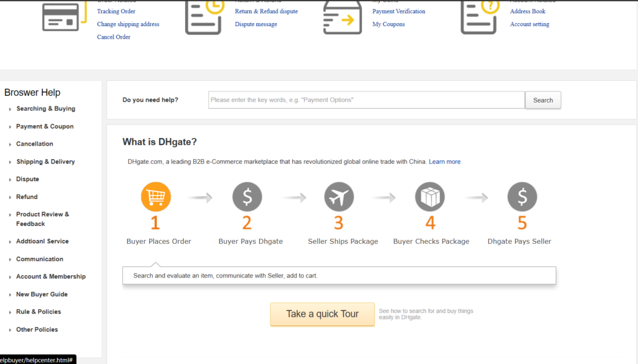
Task: Click the package arrow icon beside Payment Verification
Action: tap(342, 17)
